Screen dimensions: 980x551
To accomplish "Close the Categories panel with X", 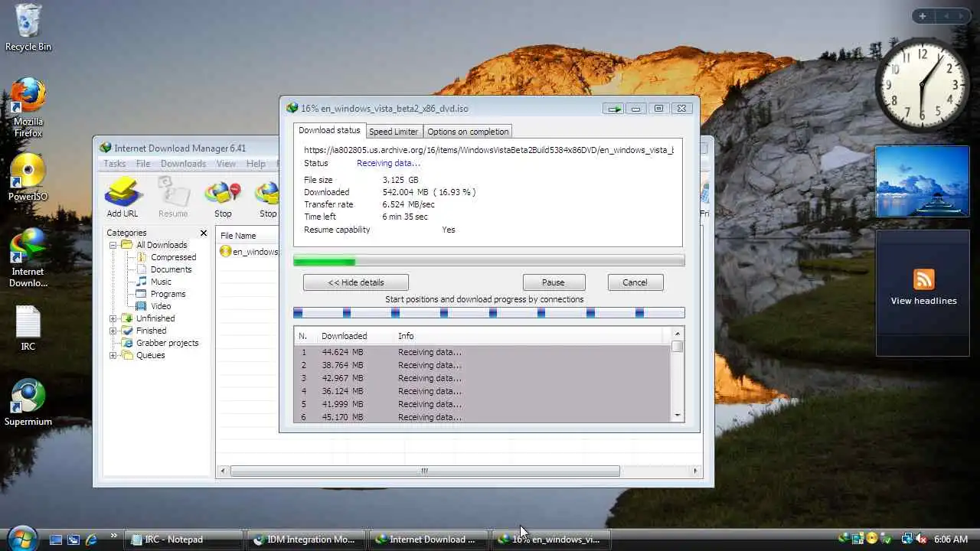I will tap(204, 233).
